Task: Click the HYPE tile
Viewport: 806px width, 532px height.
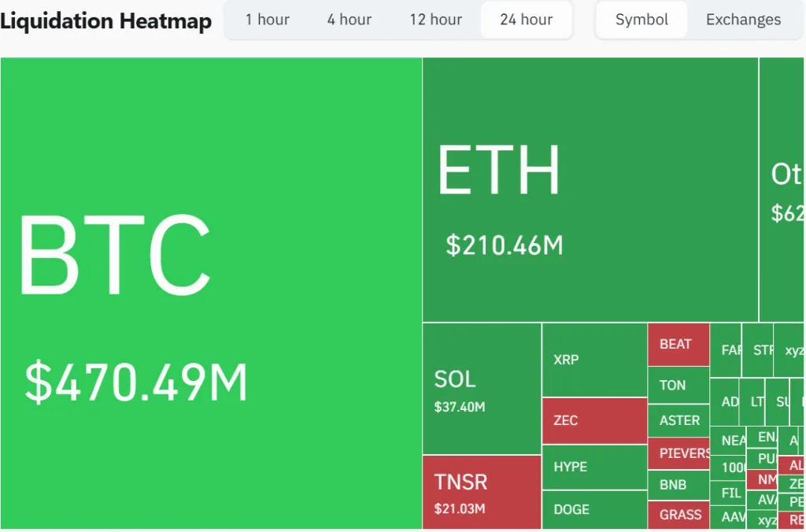Action: coord(594,467)
